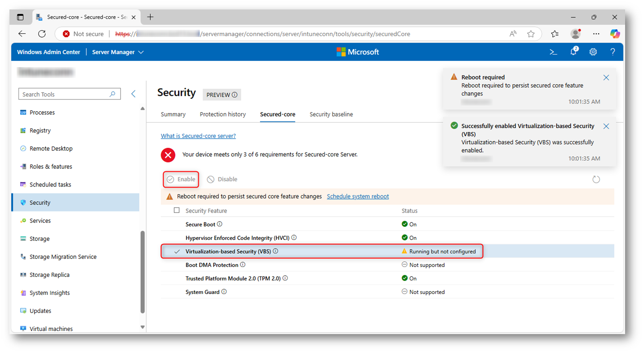
Task: Close the Secured-core browser tab
Action: click(x=133, y=17)
